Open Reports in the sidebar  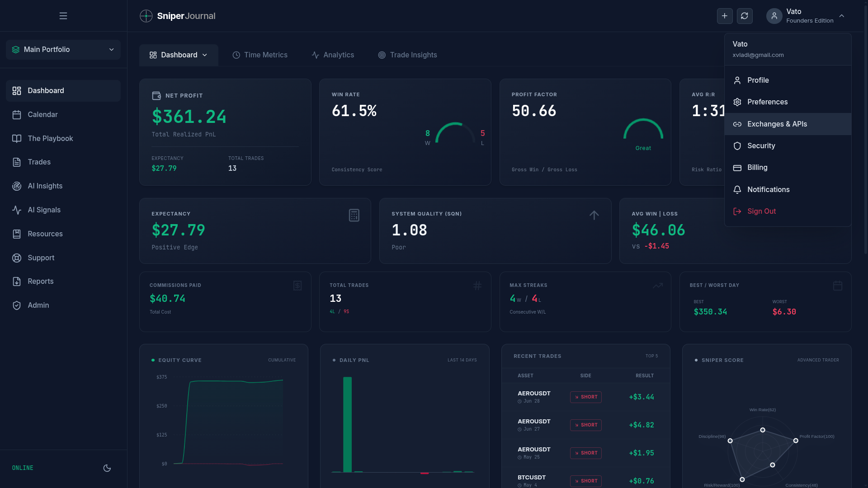(63, 282)
